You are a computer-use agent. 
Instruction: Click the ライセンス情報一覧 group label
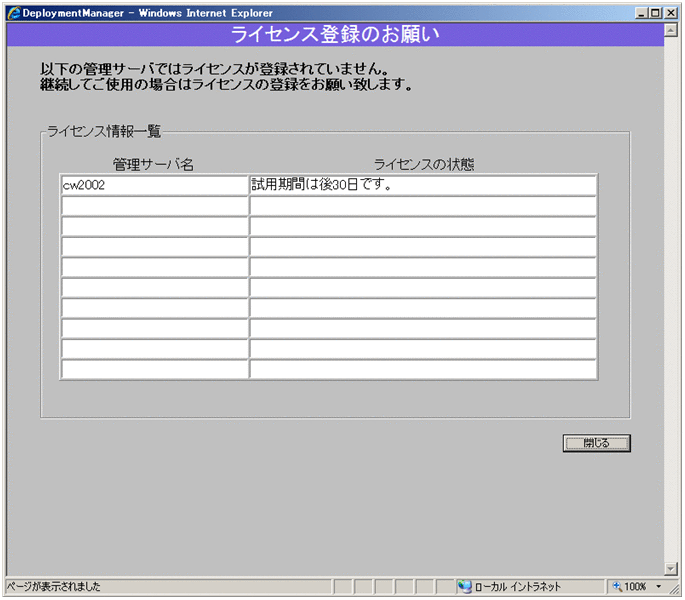tap(104, 131)
